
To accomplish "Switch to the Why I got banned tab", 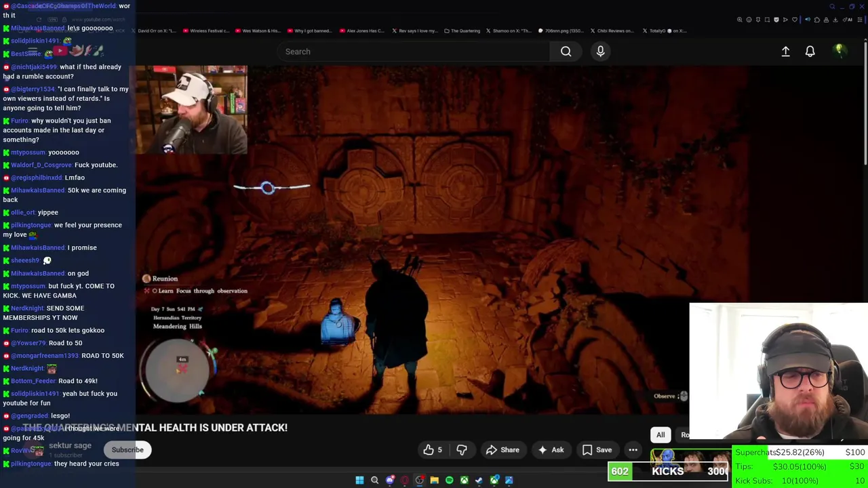I will (309, 30).
